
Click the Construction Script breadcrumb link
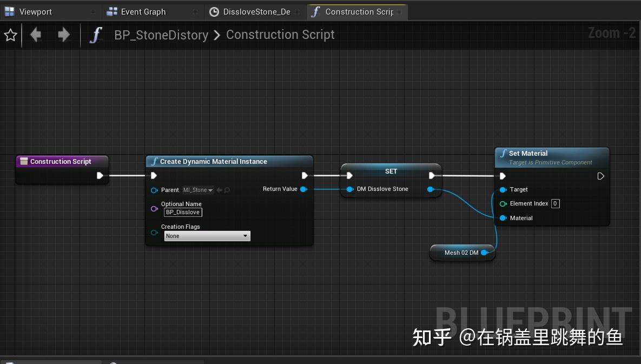(280, 35)
